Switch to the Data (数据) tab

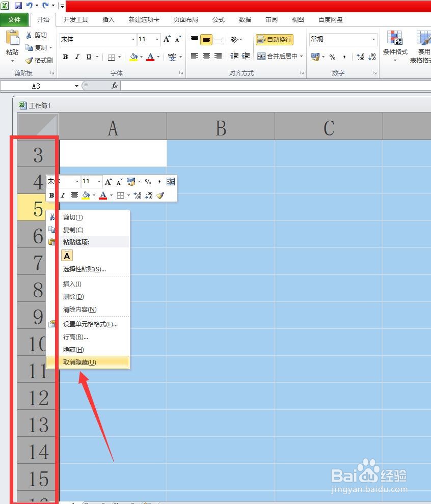click(x=245, y=20)
